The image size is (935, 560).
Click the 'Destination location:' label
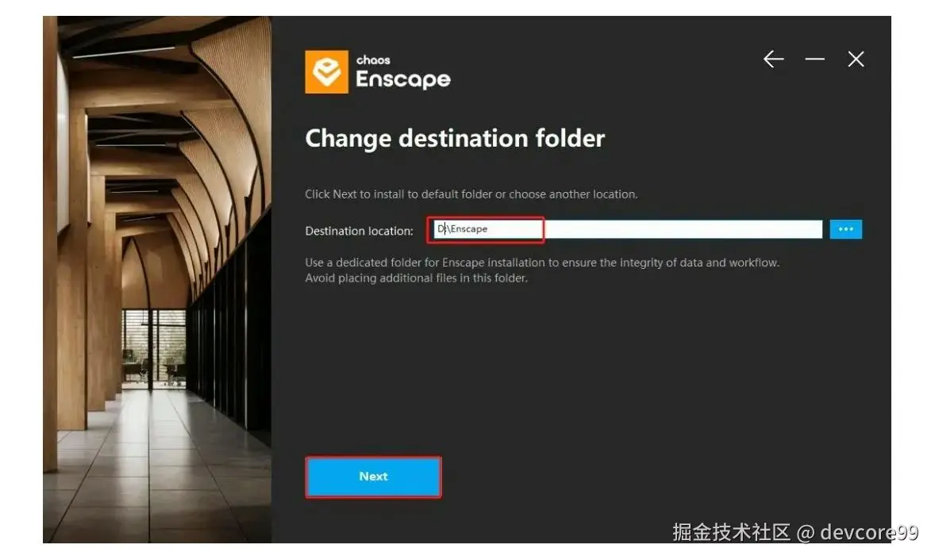[x=359, y=231]
